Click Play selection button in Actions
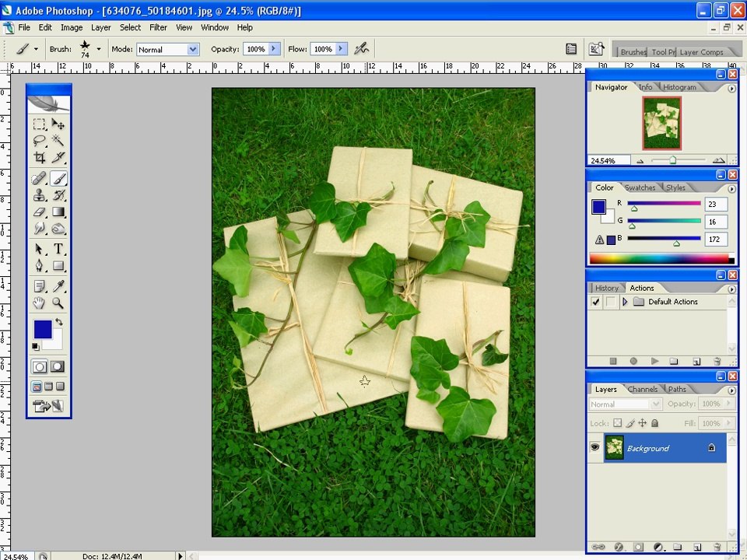Image resolution: width=747 pixels, height=560 pixels. point(654,362)
